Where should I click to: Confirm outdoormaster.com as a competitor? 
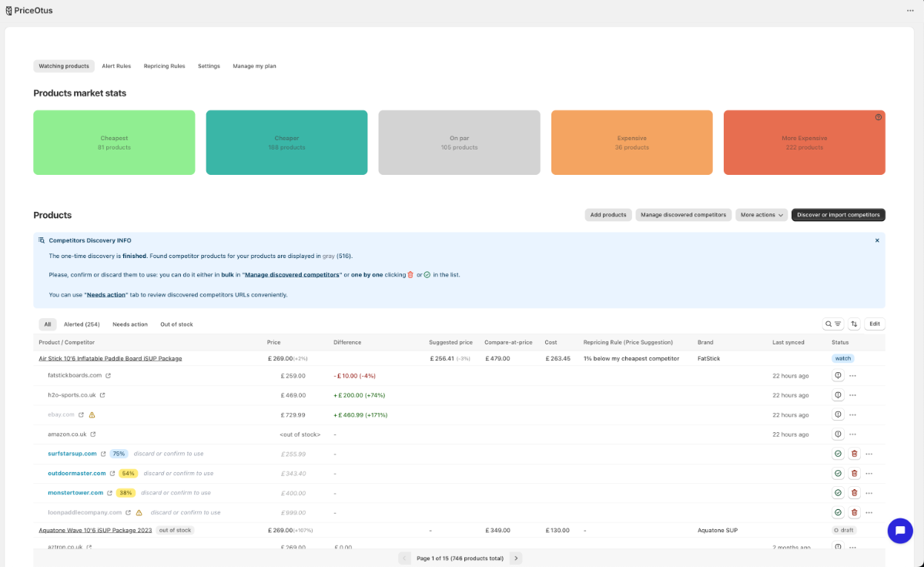tap(838, 474)
